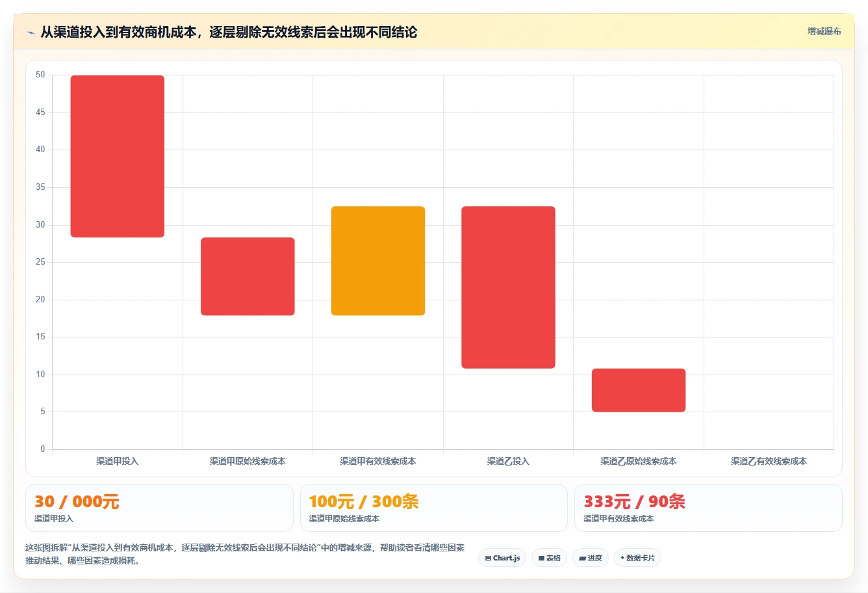
Task: Click the 30 / 000元 data card
Action: point(159,508)
